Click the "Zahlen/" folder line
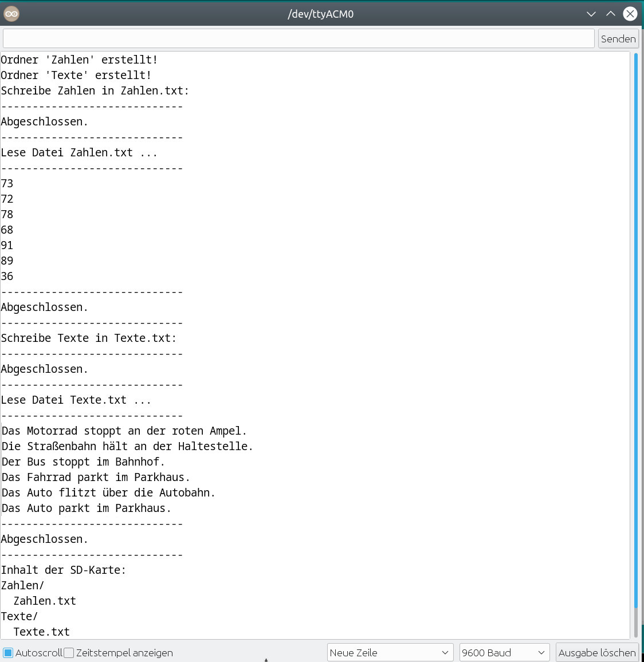644x662 pixels. click(22, 586)
